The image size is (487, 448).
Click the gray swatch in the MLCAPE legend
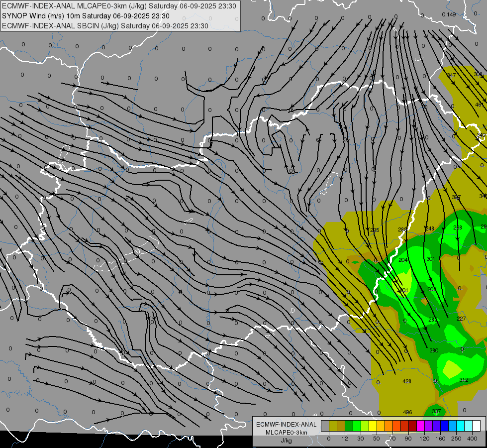coord(325,426)
